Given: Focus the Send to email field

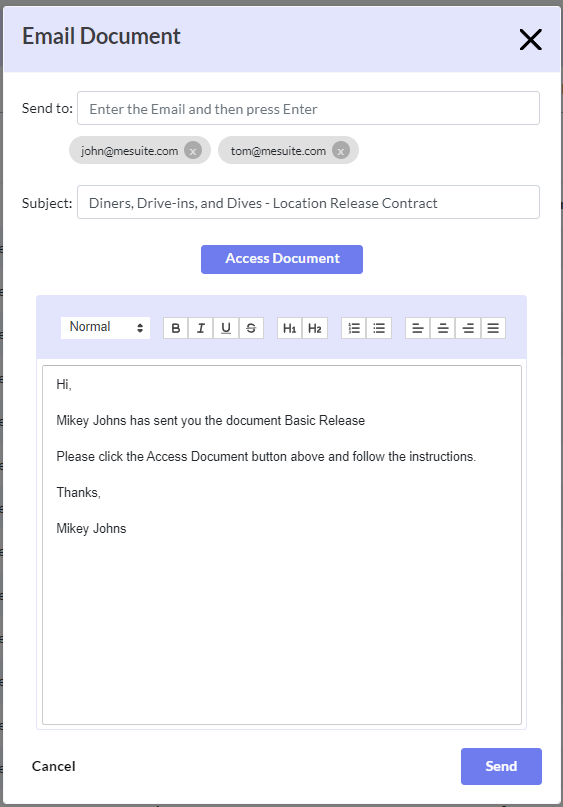Looking at the screenshot, I should click(x=308, y=108).
